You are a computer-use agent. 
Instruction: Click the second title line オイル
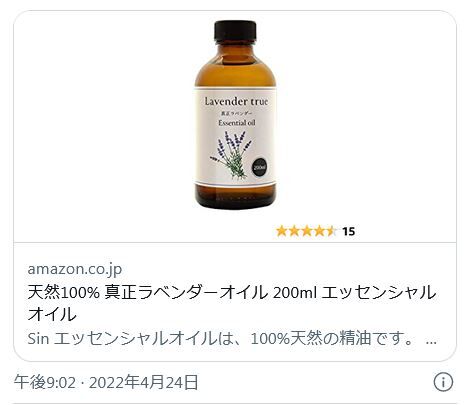click(52, 314)
